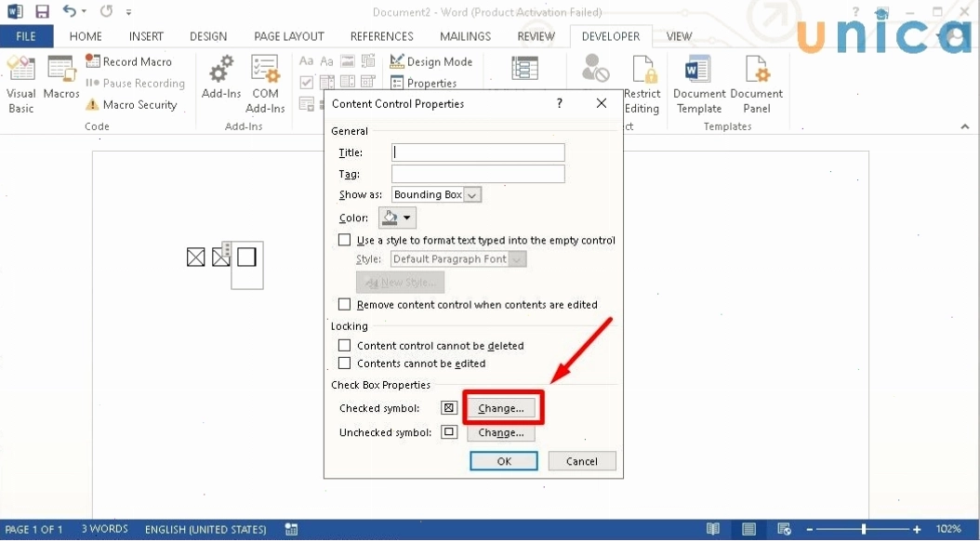Switch to Print Layout view
The width and height of the screenshot is (980, 542).
pos(748,529)
